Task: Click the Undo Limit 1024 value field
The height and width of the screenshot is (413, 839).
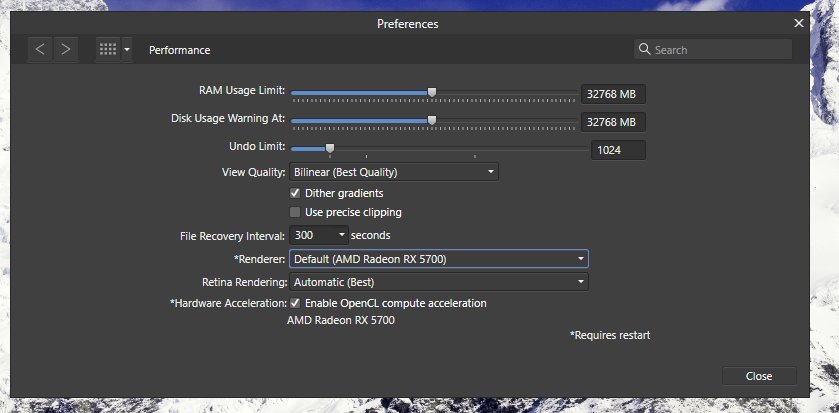Action: click(618, 150)
